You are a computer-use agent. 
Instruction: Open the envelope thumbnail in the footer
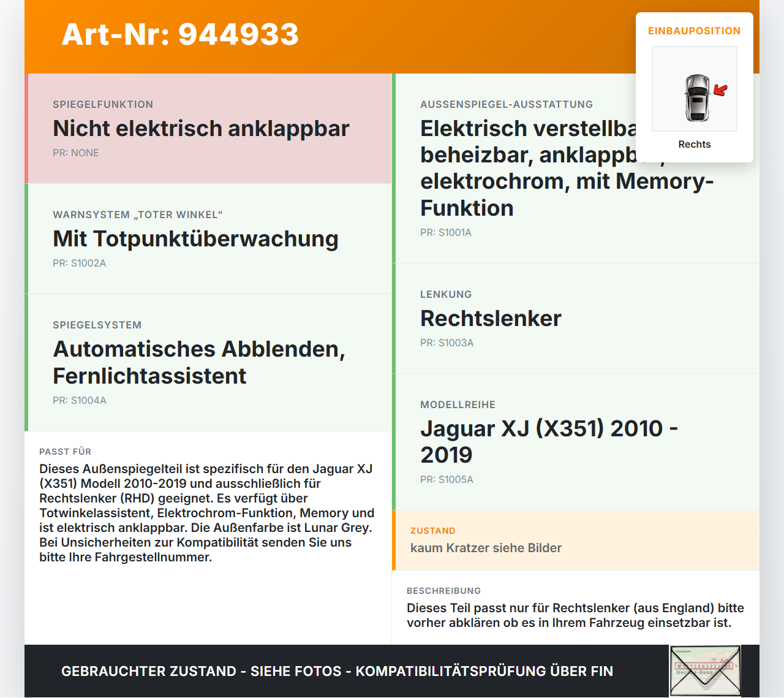706,671
